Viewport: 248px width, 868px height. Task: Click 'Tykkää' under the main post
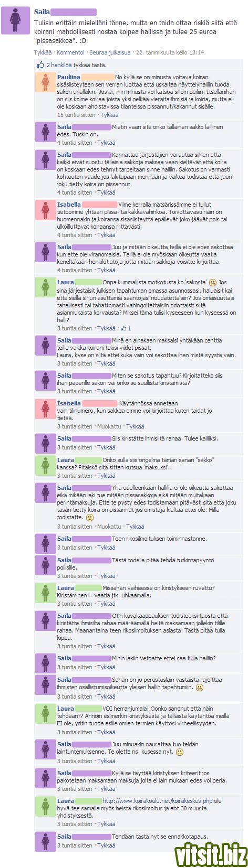point(43,52)
